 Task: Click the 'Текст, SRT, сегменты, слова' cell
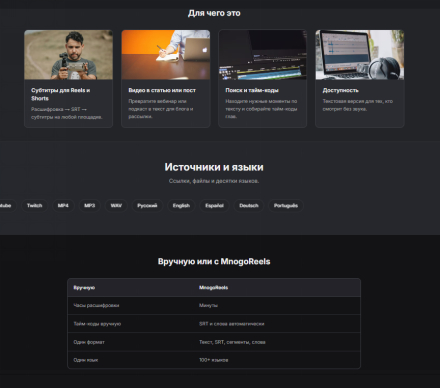232,342
